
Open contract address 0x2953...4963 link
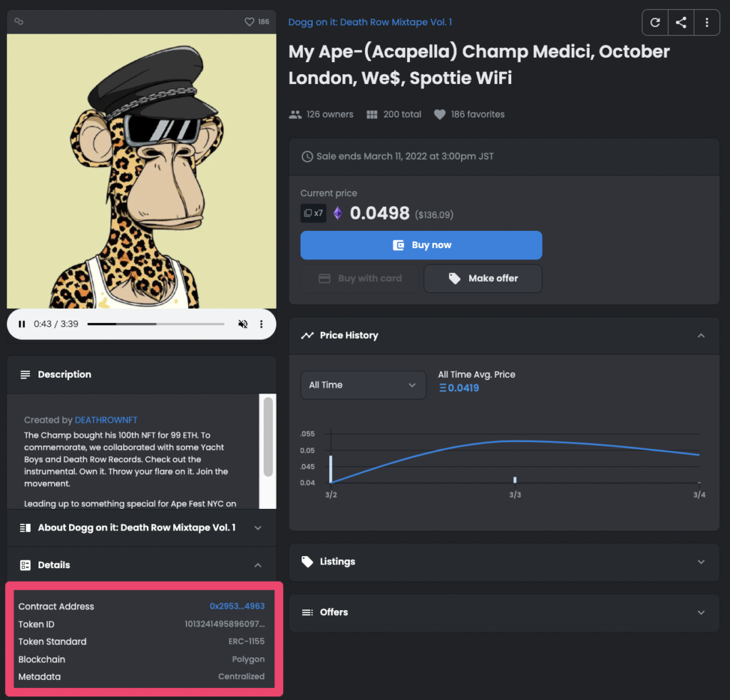tap(237, 606)
